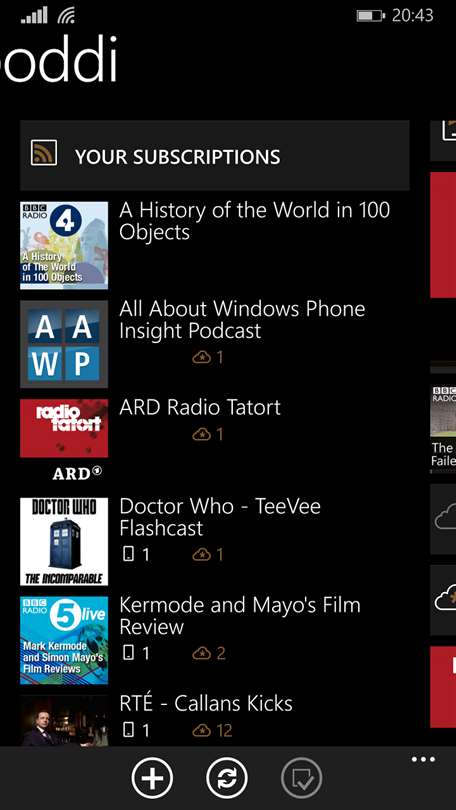Image resolution: width=456 pixels, height=810 pixels.
Task: Select 'ARD Radio Tatort' title
Action: (200, 407)
